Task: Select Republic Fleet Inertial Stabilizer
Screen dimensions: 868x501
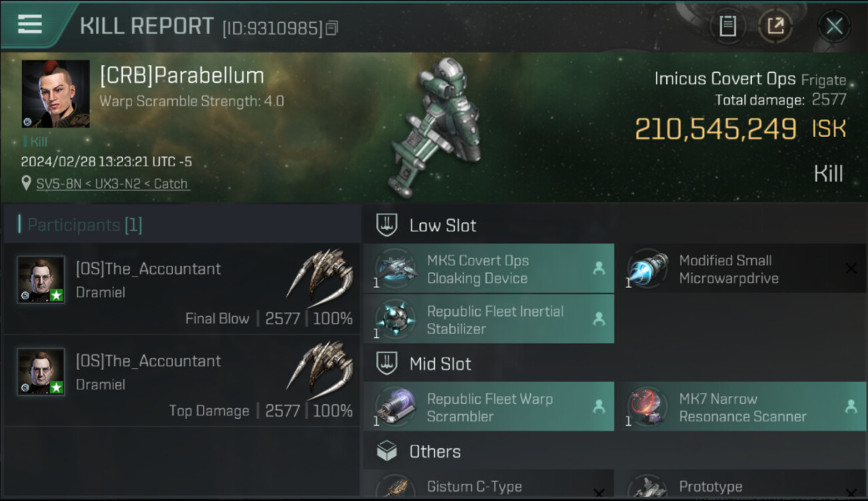Action: [x=488, y=320]
